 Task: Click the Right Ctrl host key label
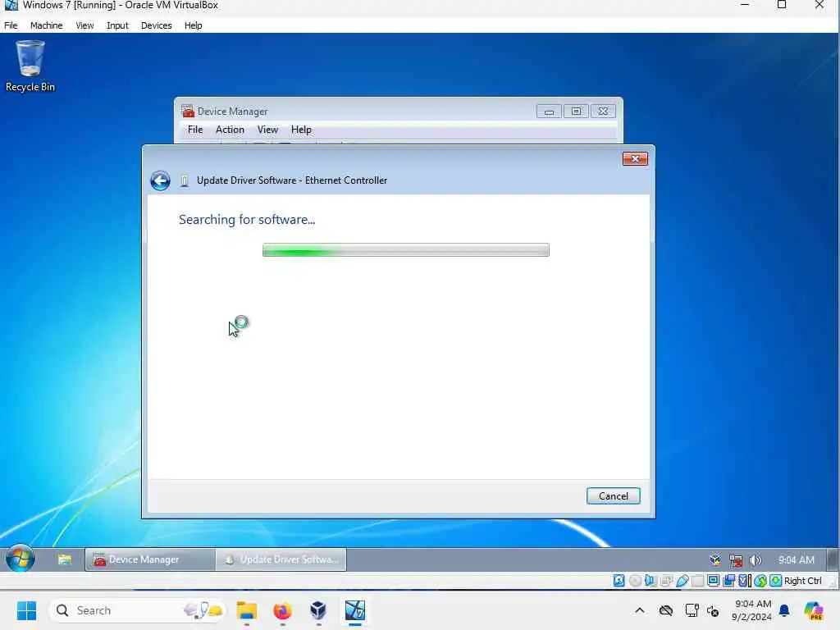[x=802, y=581]
